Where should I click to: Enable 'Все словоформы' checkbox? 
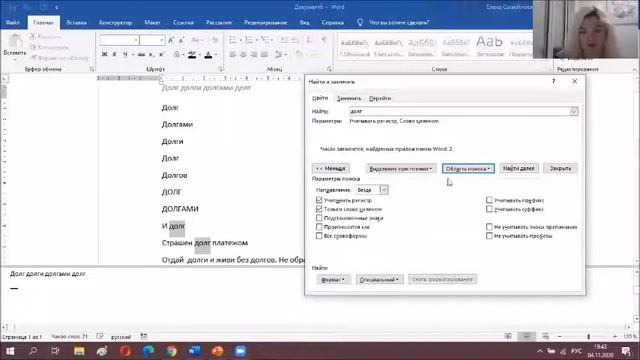pos(319,236)
